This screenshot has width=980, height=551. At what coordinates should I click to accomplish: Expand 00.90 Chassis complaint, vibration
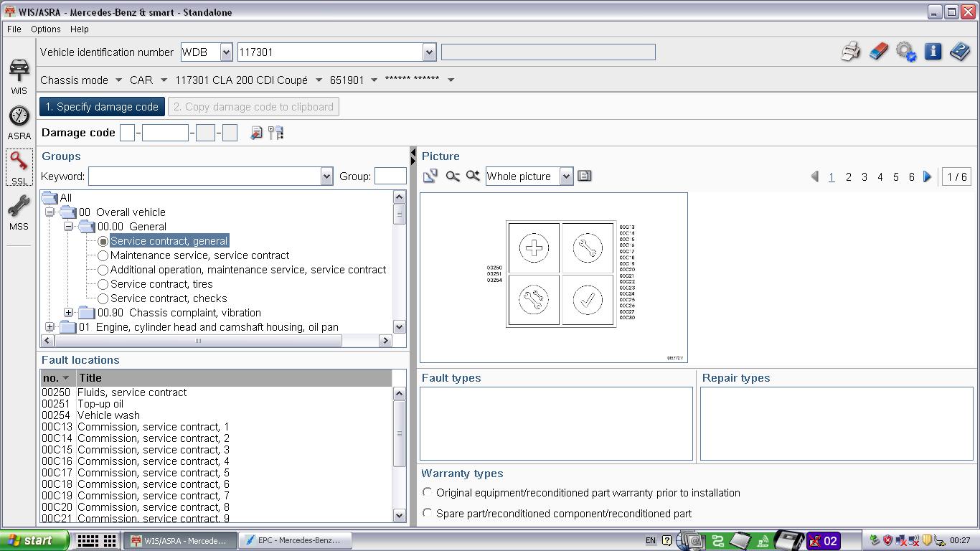(68, 313)
